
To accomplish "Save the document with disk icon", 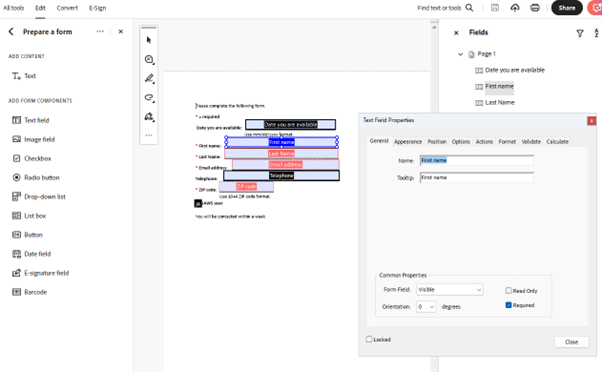I will coord(495,8).
